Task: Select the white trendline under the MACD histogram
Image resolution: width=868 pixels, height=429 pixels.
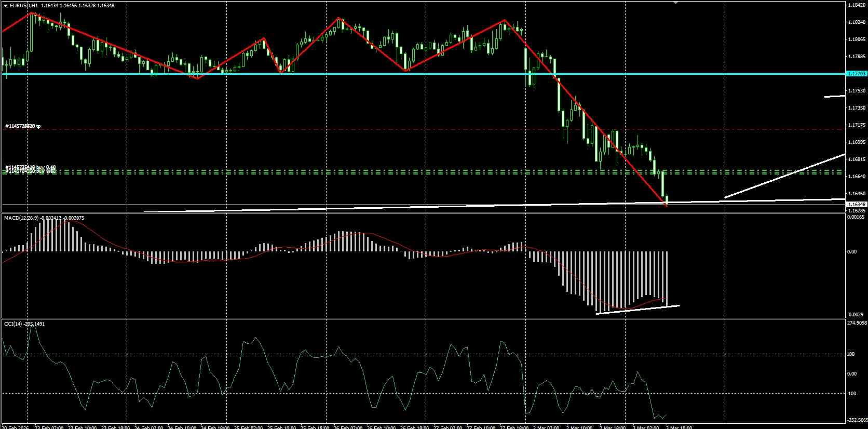Action: pos(638,310)
